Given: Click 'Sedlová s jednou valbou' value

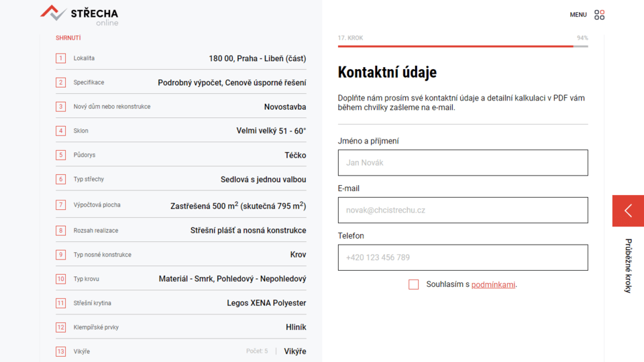Looking at the screenshot, I should pos(263,180).
